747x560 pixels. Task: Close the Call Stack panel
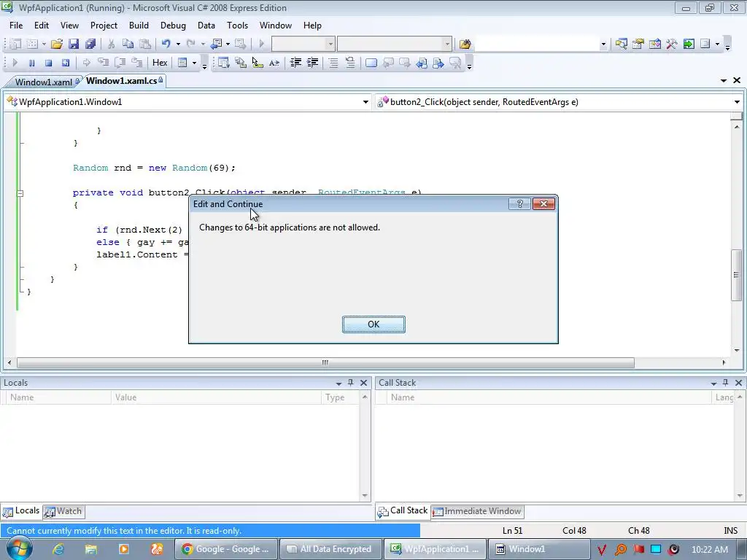point(738,382)
